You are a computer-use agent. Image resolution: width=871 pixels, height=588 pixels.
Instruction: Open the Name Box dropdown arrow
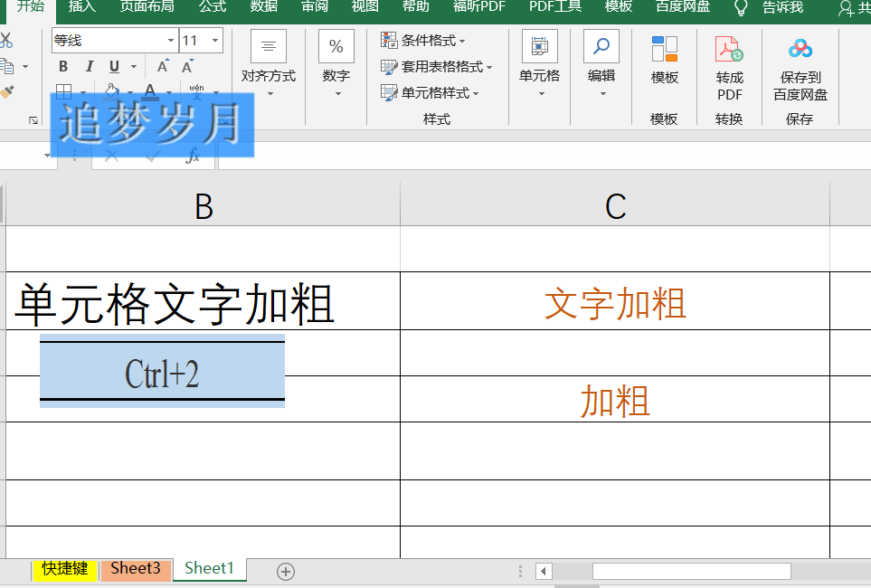tap(47, 156)
